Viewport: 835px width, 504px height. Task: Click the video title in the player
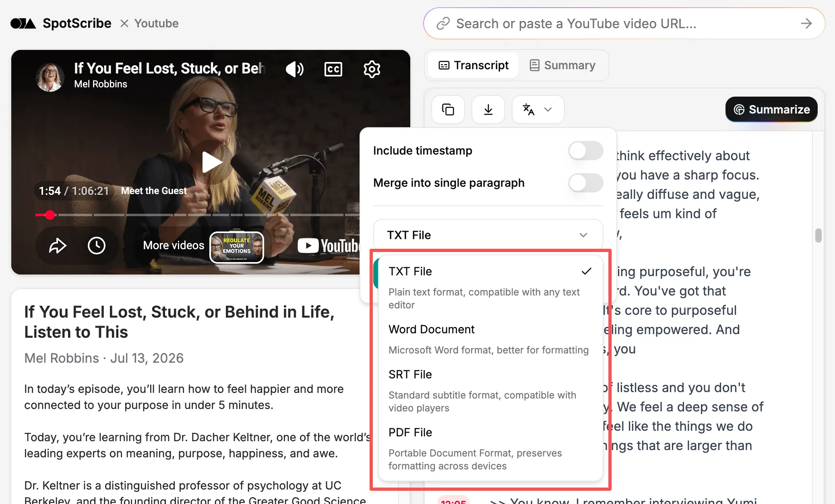(x=169, y=68)
